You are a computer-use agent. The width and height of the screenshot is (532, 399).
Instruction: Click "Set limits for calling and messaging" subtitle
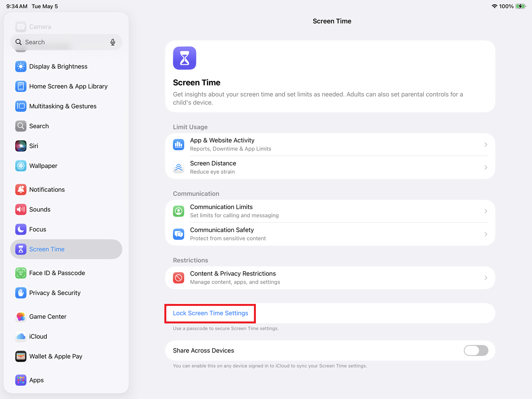(234, 215)
